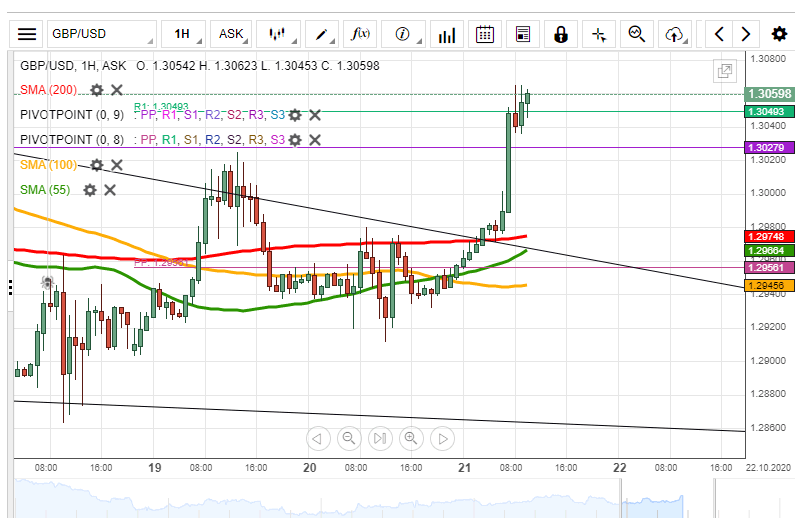The height and width of the screenshot is (530, 802).
Task: Open chart settings gear in toolbar
Action: click(779, 34)
